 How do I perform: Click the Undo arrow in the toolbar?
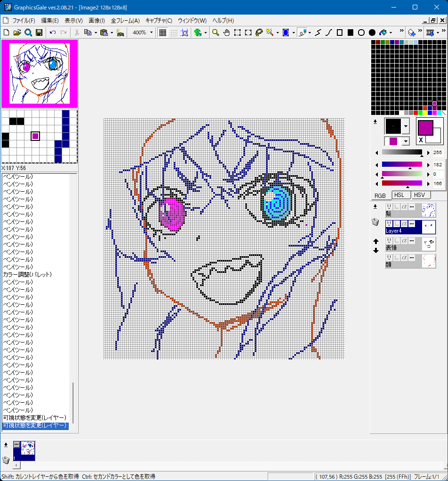click(52, 33)
